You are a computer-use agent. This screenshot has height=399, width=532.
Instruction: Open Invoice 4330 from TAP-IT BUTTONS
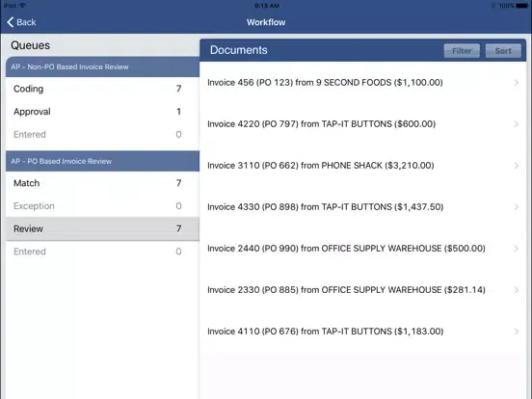pos(363,207)
